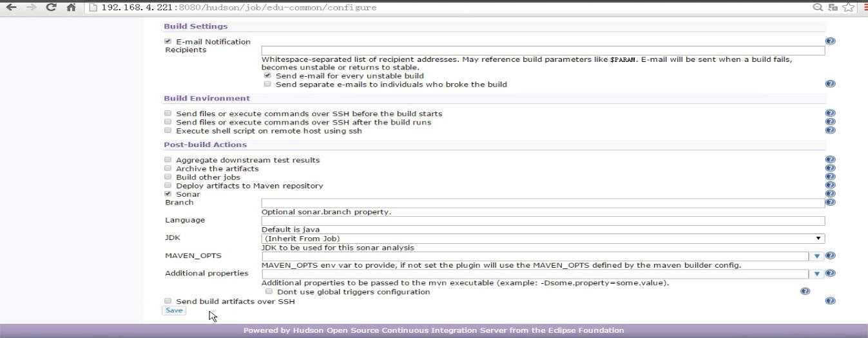Image resolution: width=868 pixels, height=338 pixels.
Task: Check Aggregate downstream test results
Action: pos(168,159)
